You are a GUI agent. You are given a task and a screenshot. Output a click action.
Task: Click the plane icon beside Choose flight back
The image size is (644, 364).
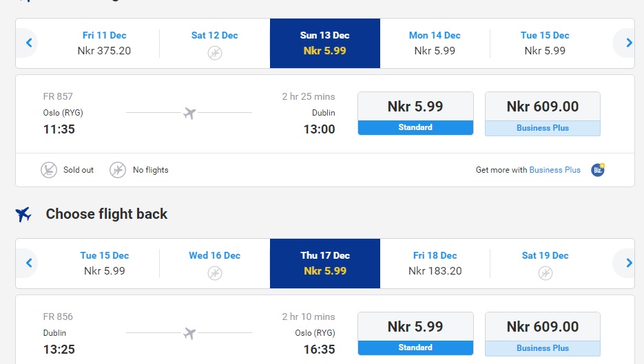(23, 214)
